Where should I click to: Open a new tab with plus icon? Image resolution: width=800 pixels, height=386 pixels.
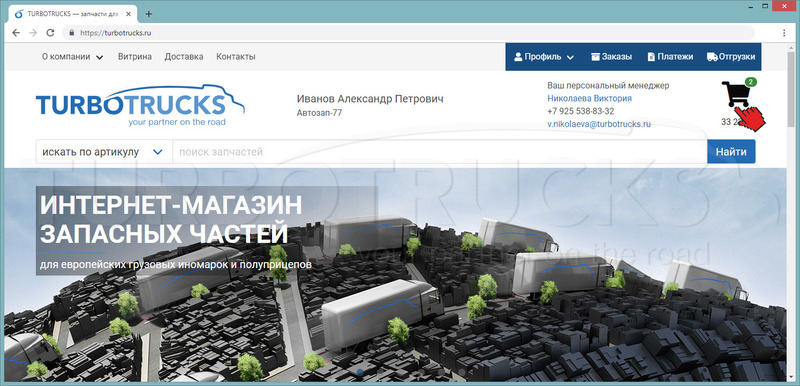click(x=148, y=14)
